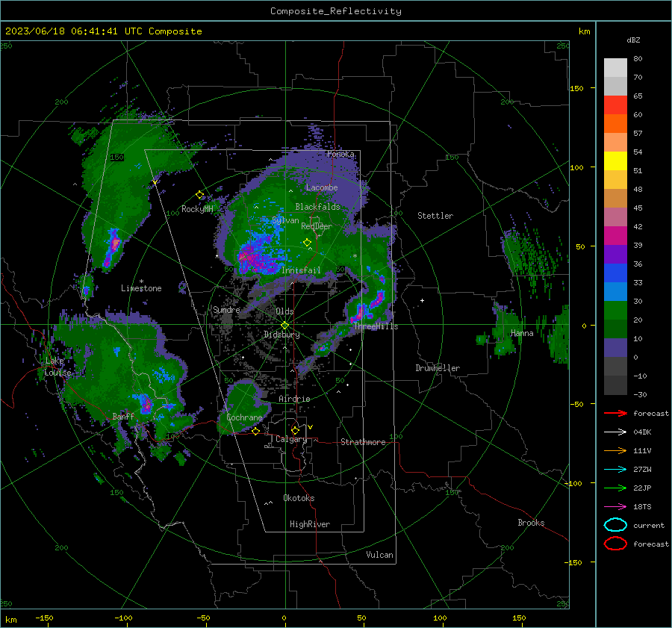
Task: Select the Olds label
Action: [x=284, y=311]
